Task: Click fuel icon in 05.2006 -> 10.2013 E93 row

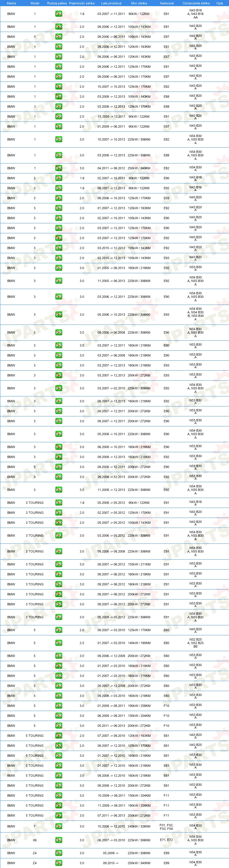Action: pyautogui.click(x=59, y=315)
